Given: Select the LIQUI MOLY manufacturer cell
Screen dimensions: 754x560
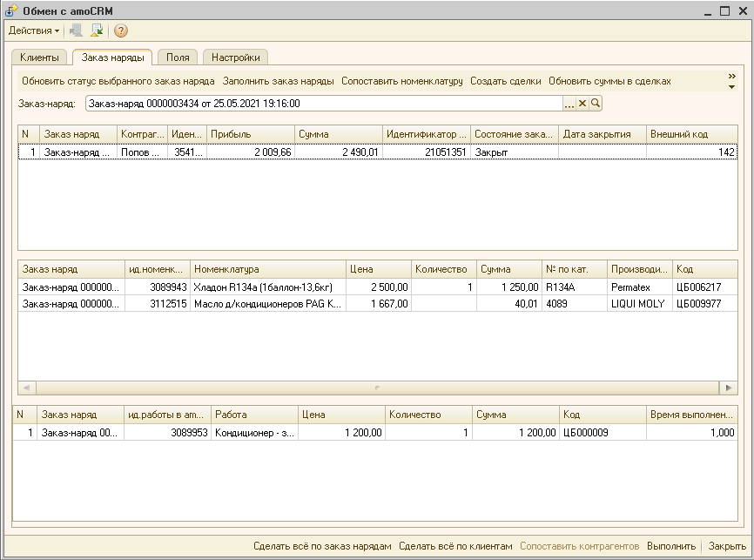Looking at the screenshot, I should (640, 304).
